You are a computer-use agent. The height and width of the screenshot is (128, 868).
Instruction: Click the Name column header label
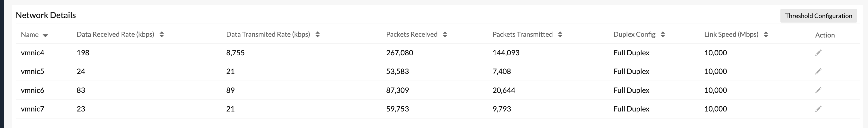click(30, 34)
